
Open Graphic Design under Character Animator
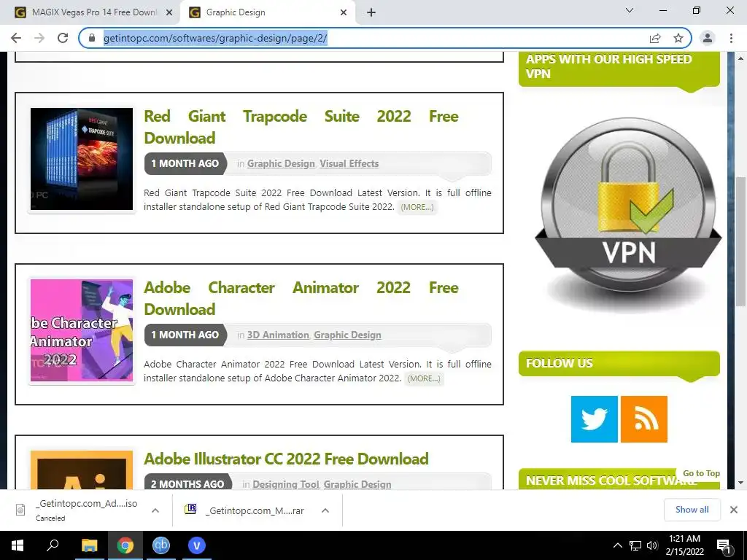(x=348, y=335)
